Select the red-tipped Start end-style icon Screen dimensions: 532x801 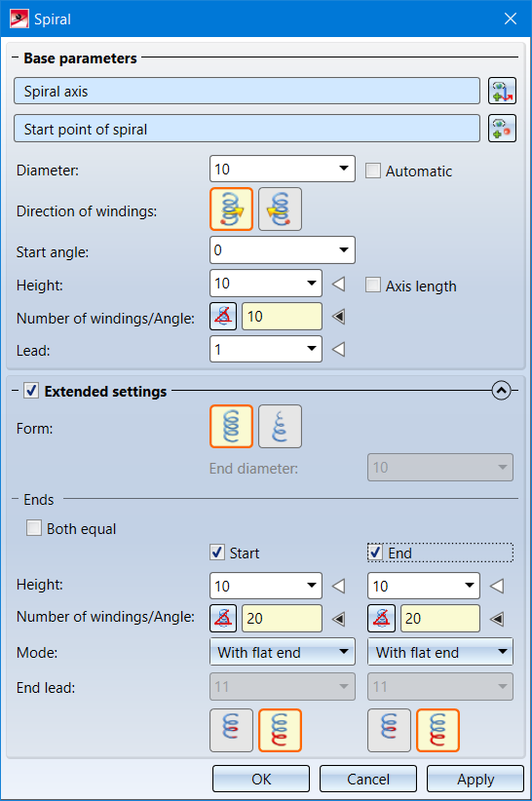(x=280, y=730)
